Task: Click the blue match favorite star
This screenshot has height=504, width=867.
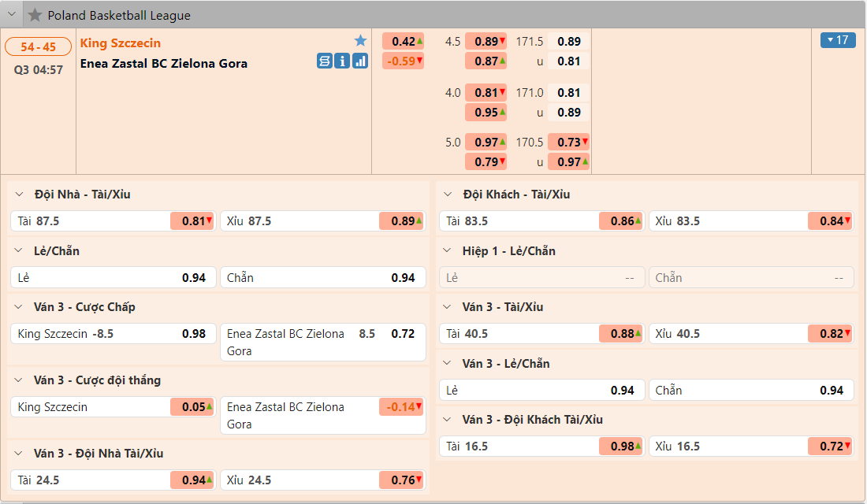Action: [360, 41]
